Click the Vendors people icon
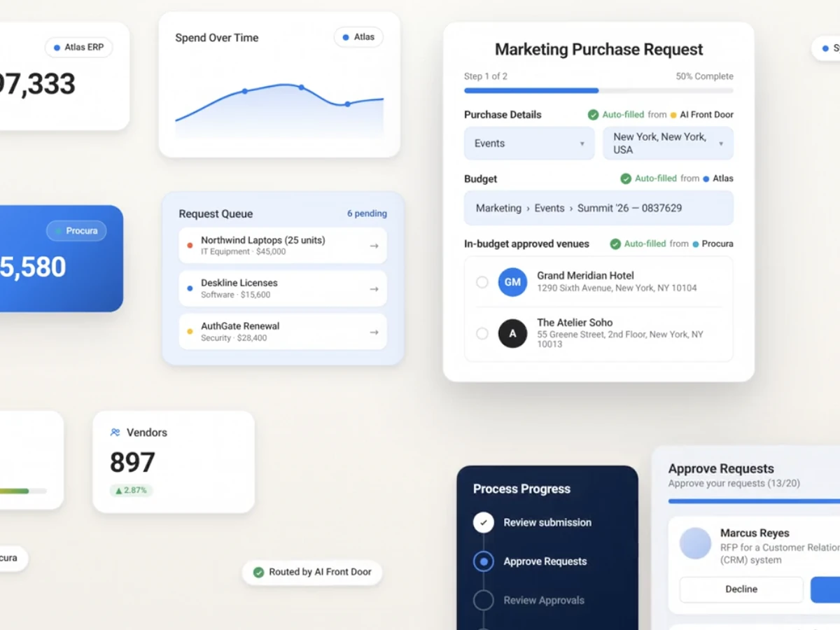 [x=115, y=433]
